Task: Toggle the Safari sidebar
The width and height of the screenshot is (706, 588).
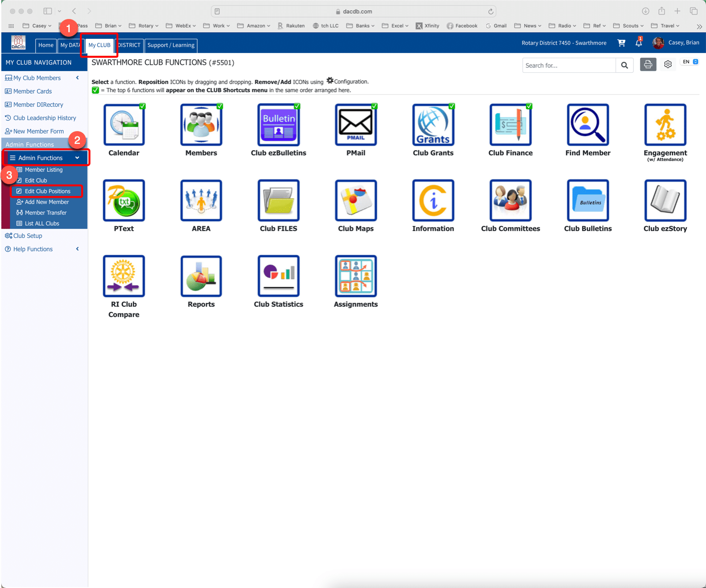Action: [48, 11]
